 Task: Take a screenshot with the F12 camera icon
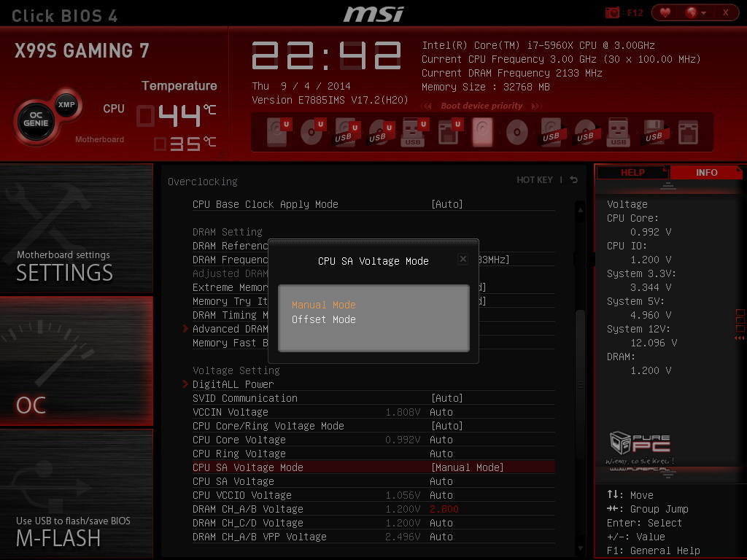612,12
